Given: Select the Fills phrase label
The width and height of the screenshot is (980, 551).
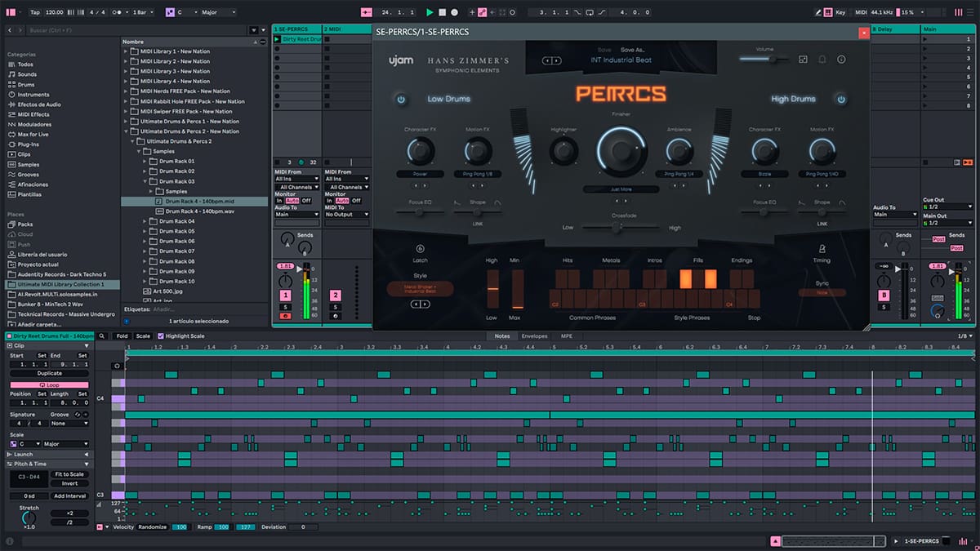Looking at the screenshot, I should point(698,260).
